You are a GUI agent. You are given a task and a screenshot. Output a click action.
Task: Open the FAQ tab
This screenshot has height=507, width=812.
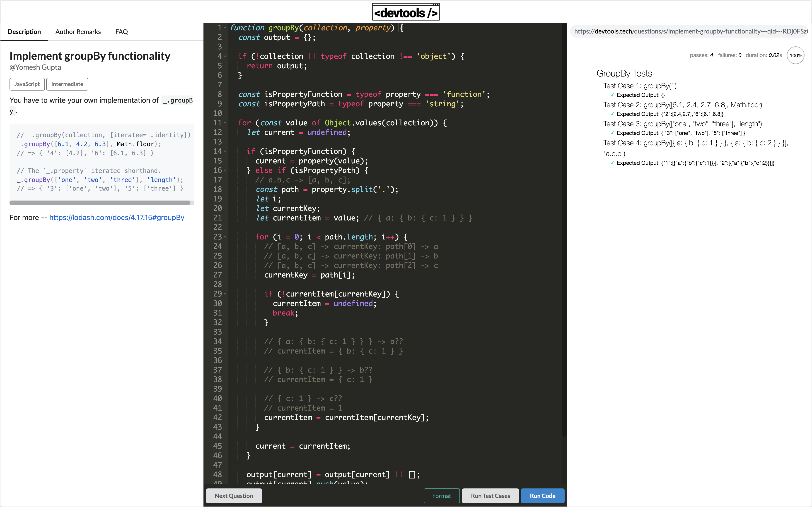tap(121, 31)
